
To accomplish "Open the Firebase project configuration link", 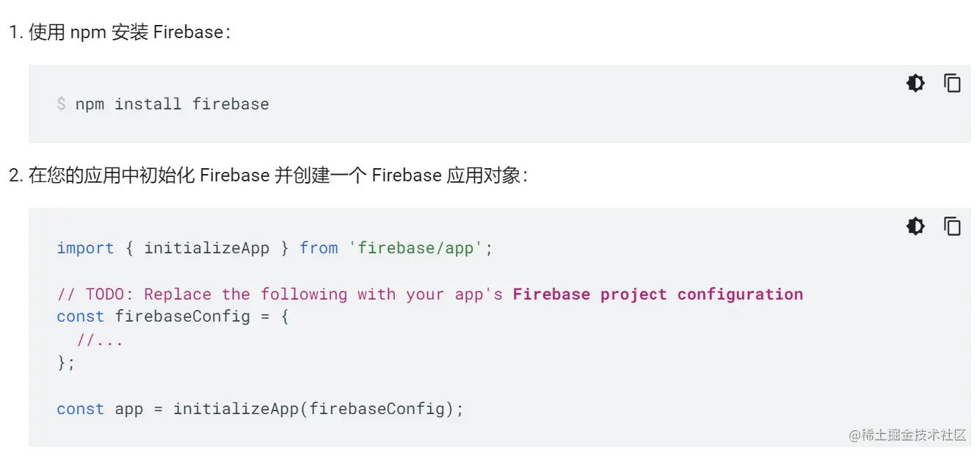I will pyautogui.click(x=658, y=294).
